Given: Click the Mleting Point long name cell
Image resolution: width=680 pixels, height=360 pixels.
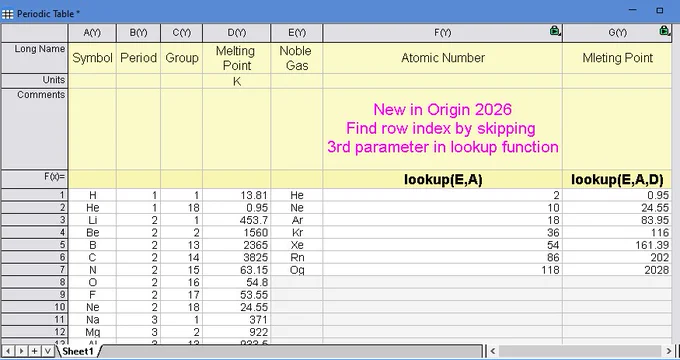Looking at the screenshot, I should 617,58.
